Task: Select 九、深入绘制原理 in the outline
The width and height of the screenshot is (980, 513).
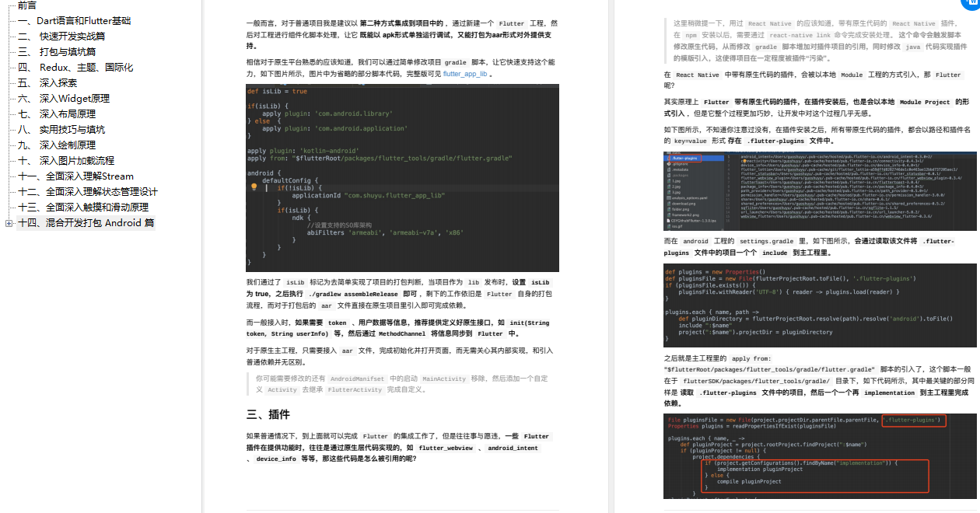Action: [x=57, y=145]
